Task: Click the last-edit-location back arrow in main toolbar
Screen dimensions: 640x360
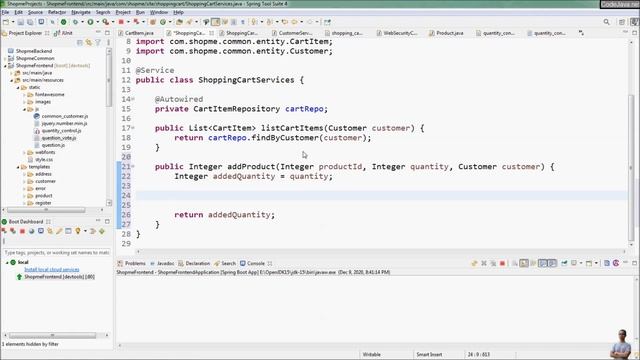Action: coord(284,22)
